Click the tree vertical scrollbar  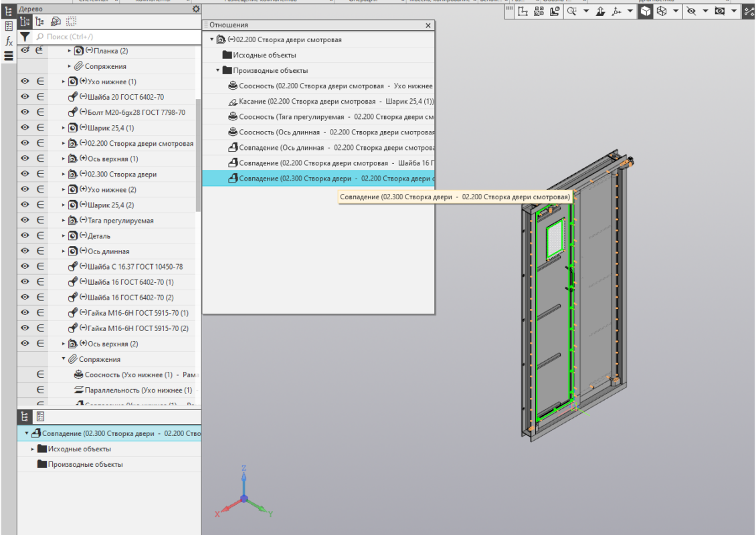tap(197, 154)
